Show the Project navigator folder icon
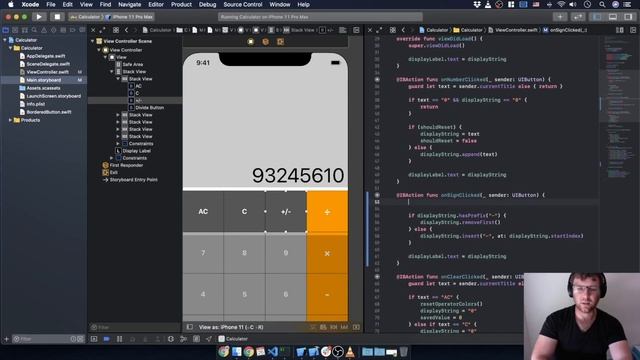This screenshot has height=360, width=640. pos(5,30)
